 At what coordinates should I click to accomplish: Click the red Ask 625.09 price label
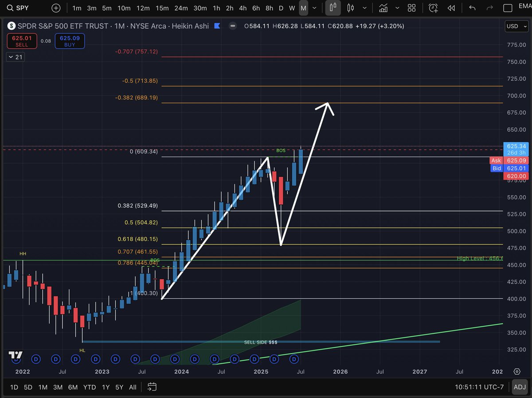pyautogui.click(x=509, y=160)
